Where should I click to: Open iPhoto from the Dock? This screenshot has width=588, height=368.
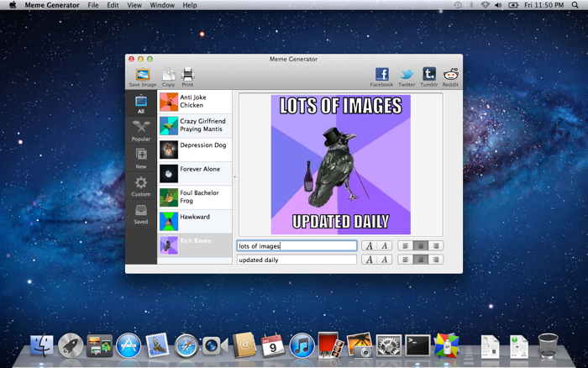(x=360, y=345)
